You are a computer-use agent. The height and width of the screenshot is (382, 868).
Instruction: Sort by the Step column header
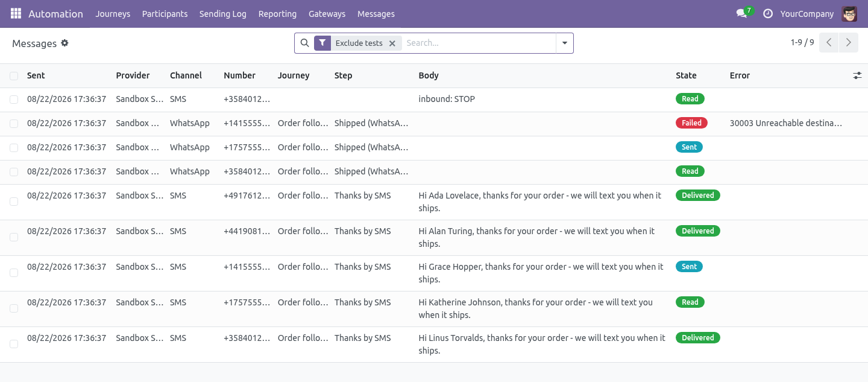(x=343, y=75)
